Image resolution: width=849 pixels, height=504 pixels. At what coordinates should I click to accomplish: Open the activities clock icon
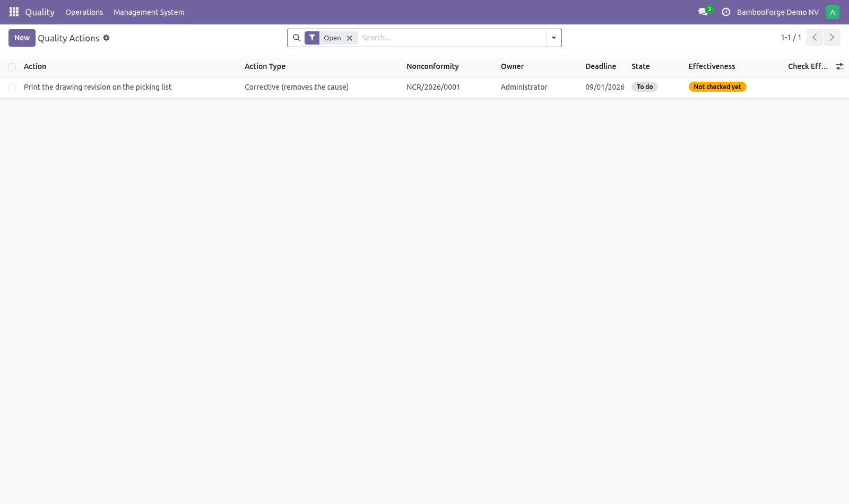pos(726,12)
